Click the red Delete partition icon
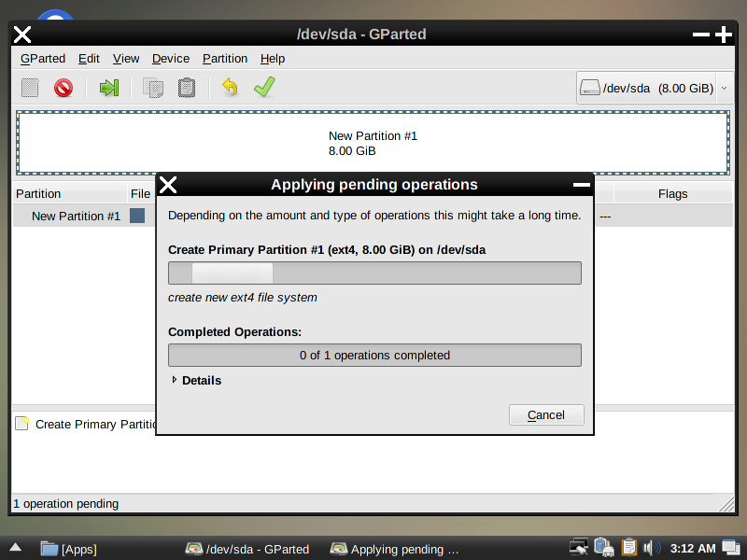 click(x=63, y=88)
